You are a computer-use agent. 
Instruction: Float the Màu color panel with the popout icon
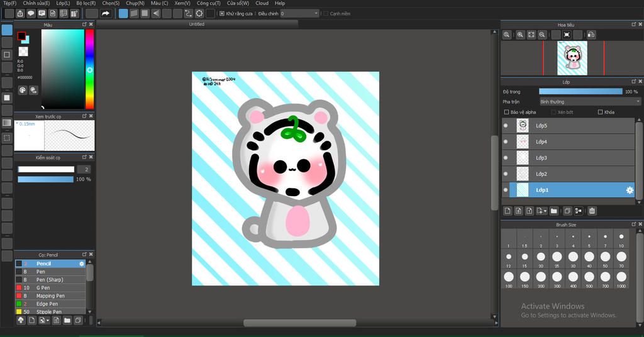click(84, 25)
